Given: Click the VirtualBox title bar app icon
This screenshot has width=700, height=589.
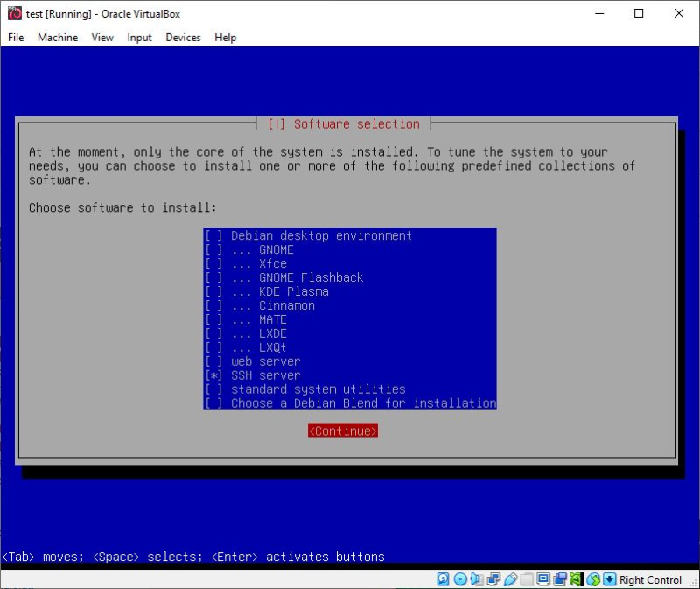Looking at the screenshot, I should (x=14, y=13).
